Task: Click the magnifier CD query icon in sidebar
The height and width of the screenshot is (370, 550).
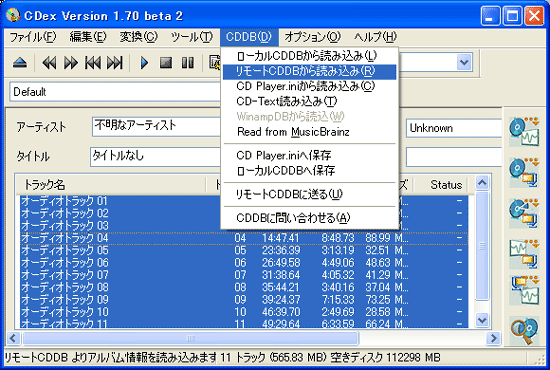Action: pos(524,331)
